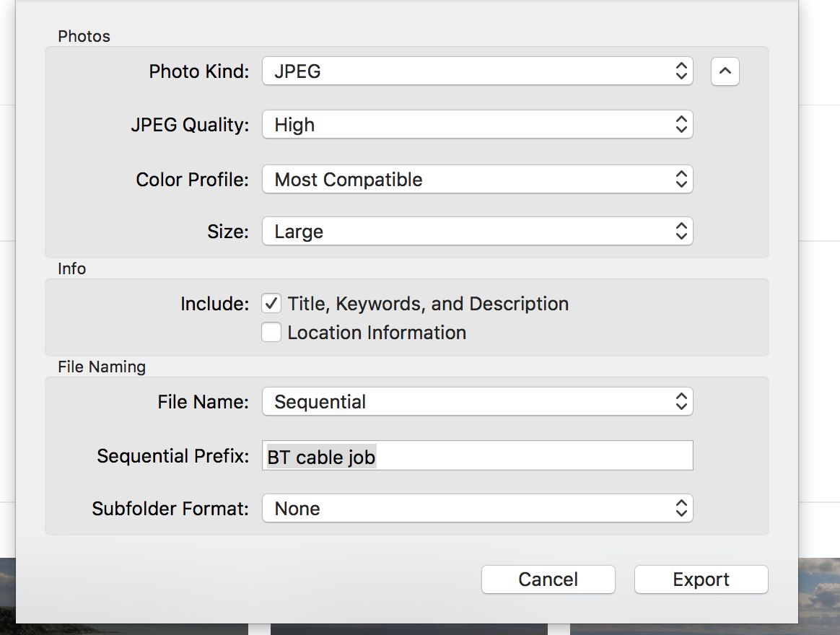The image size is (840, 635).
Task: Click the up-down arrows on Photo Kind popup
Action: pyautogui.click(x=681, y=71)
